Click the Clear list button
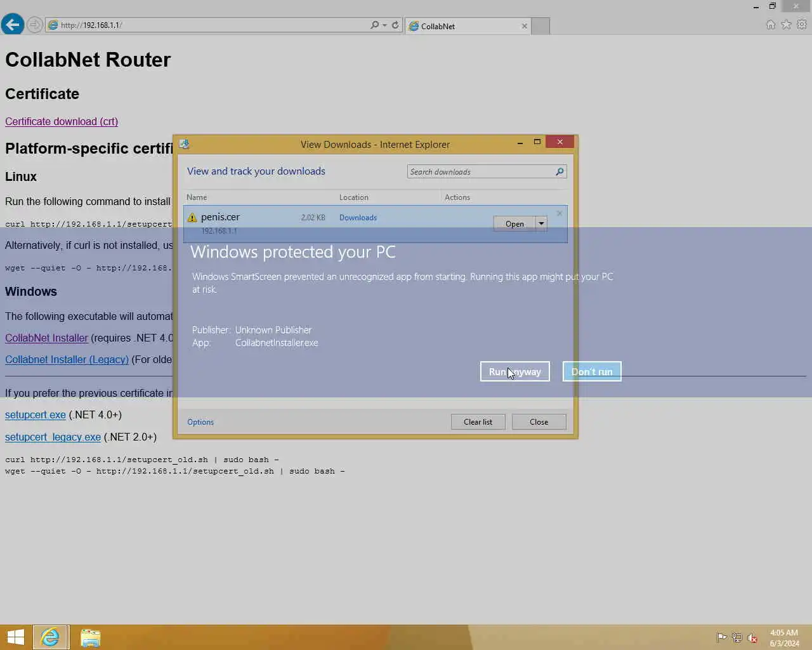812x650 pixels. tap(478, 421)
